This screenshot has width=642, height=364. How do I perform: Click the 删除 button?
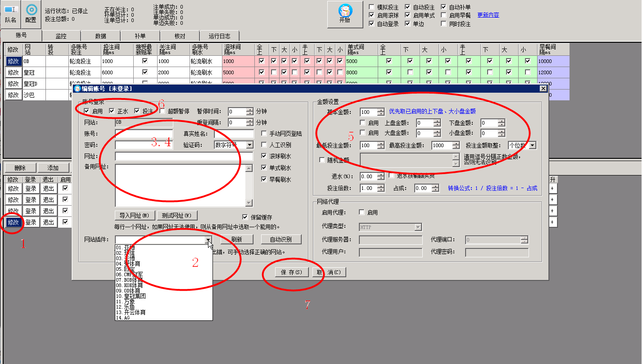tap(20, 168)
